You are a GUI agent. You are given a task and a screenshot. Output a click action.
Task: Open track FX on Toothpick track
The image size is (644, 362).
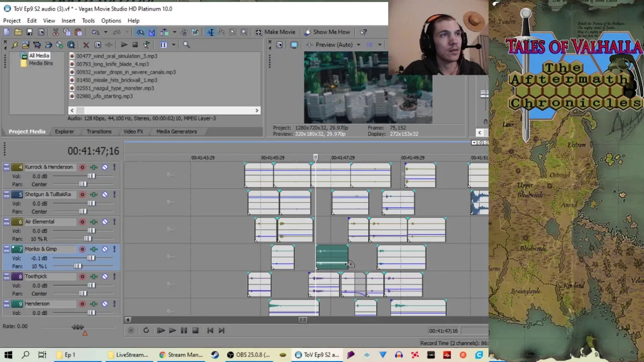coord(94,277)
